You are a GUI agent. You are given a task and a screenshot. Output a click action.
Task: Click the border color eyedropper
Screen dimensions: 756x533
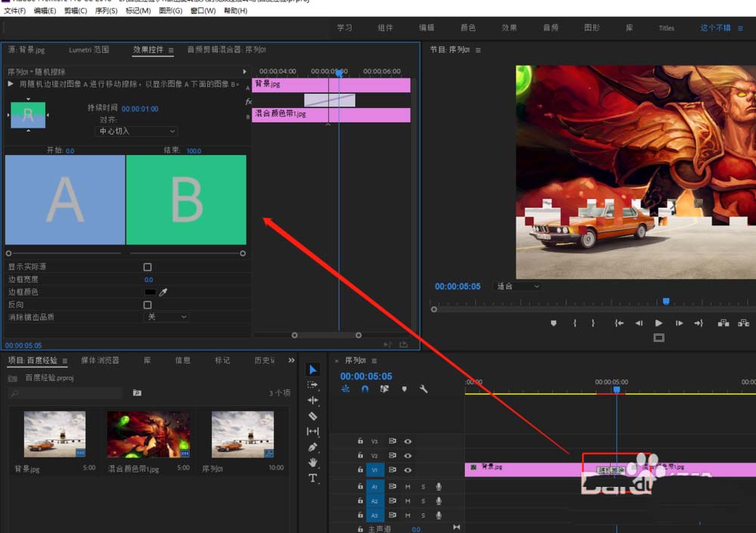(x=163, y=292)
